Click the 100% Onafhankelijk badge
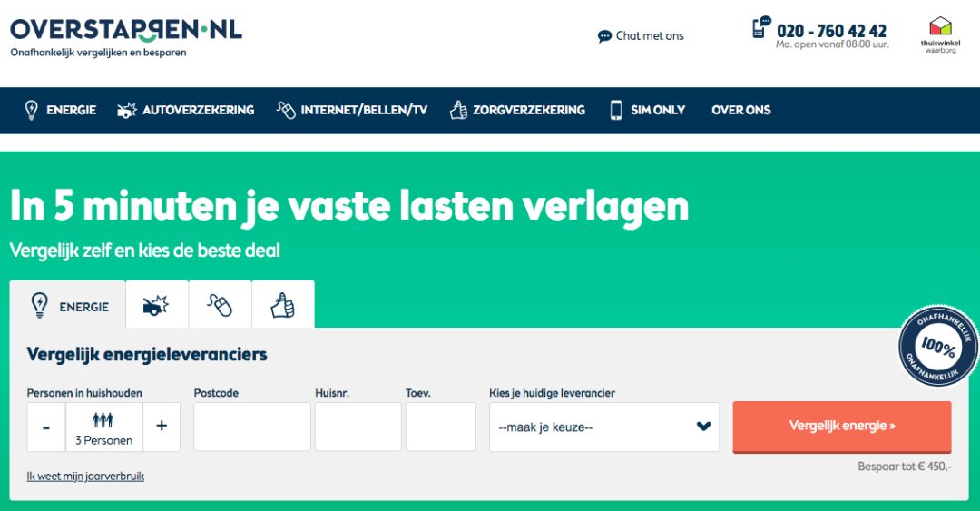Screen dimensions: 980x511 [x=938, y=345]
